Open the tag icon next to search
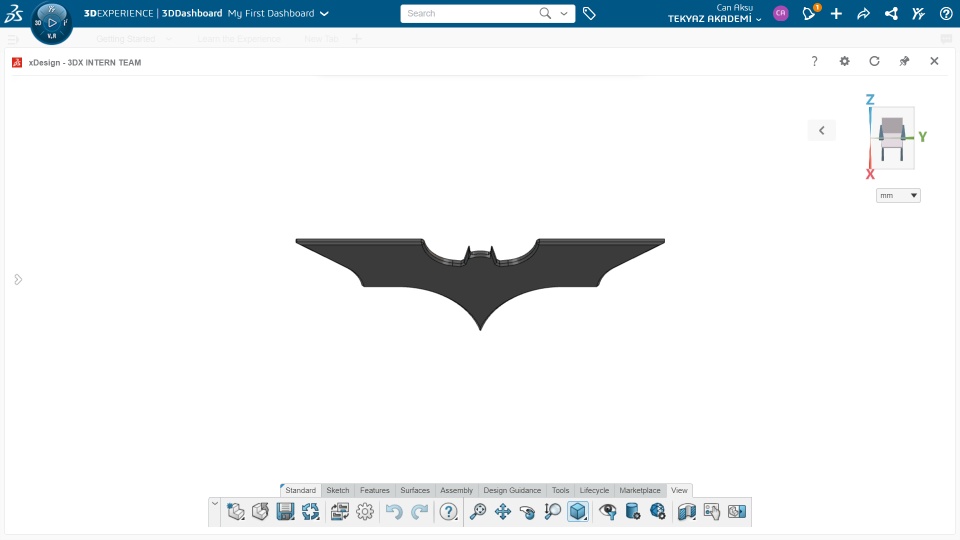Screen dimensions: 960x540 [x=589, y=13]
